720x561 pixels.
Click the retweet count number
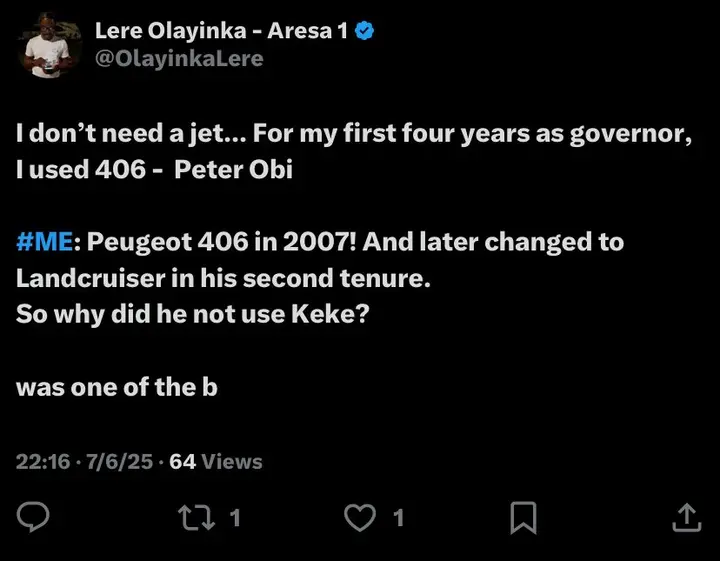tap(235, 517)
